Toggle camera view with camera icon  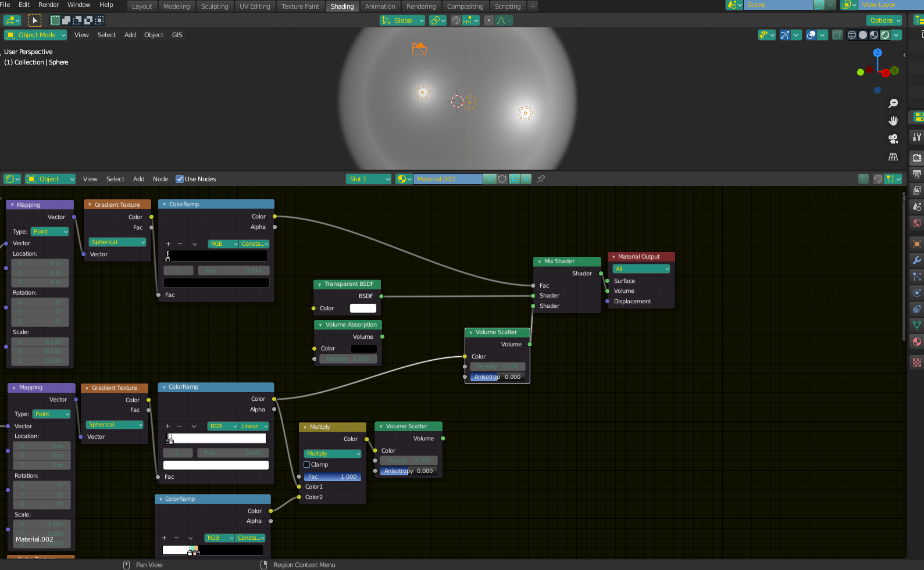tap(893, 139)
